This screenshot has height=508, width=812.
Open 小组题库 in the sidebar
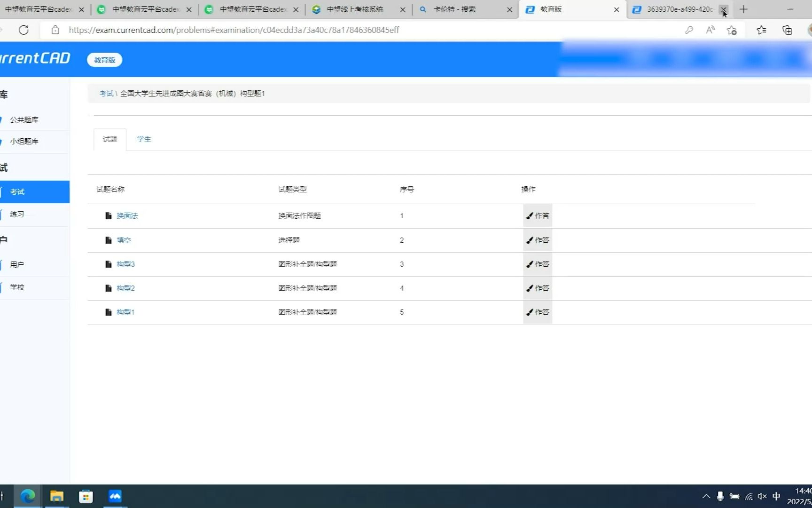[x=24, y=141]
